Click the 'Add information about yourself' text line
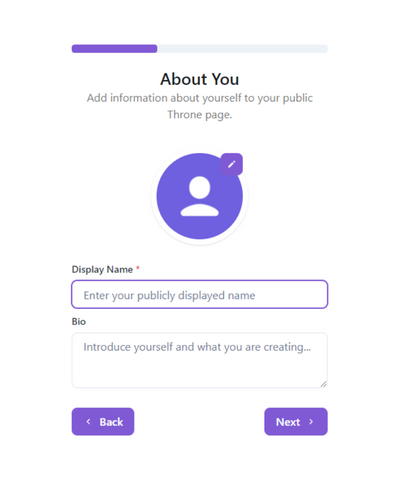The image size is (400, 500). click(200, 98)
